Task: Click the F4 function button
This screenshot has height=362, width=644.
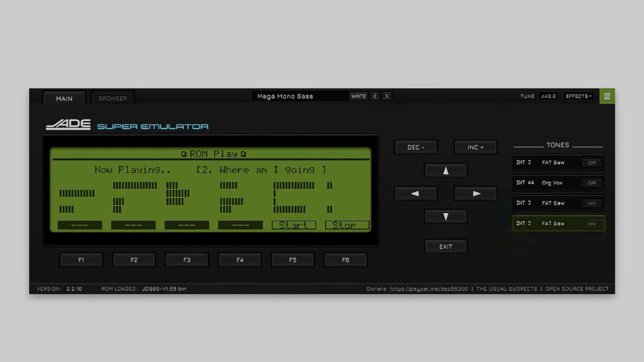Action: coord(240,260)
